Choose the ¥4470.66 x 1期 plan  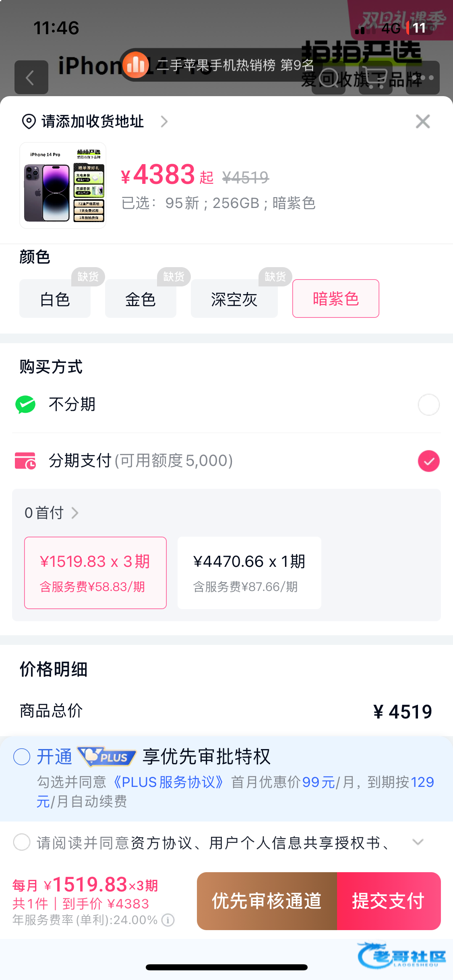[249, 572]
